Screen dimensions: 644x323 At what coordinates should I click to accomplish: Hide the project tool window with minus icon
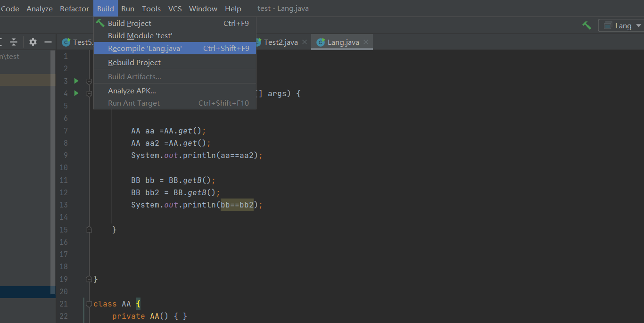click(48, 42)
